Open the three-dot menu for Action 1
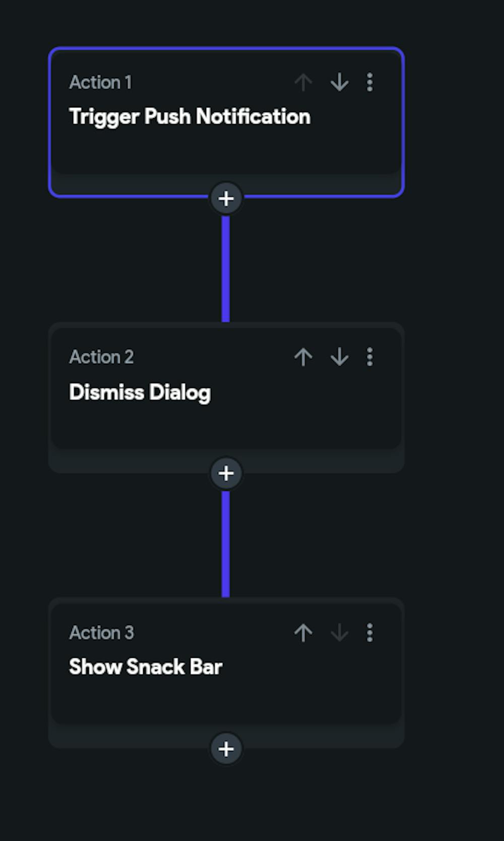The height and width of the screenshot is (841, 504). pyautogui.click(x=369, y=82)
